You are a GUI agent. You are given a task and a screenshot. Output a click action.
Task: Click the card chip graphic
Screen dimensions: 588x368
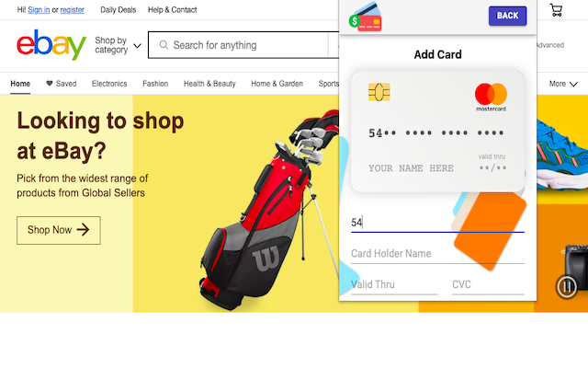point(379,92)
